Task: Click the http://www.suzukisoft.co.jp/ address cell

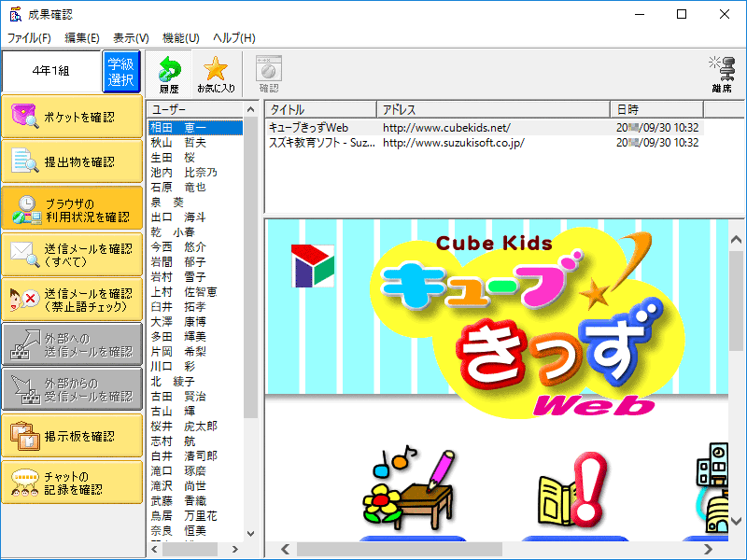Action: point(453,143)
